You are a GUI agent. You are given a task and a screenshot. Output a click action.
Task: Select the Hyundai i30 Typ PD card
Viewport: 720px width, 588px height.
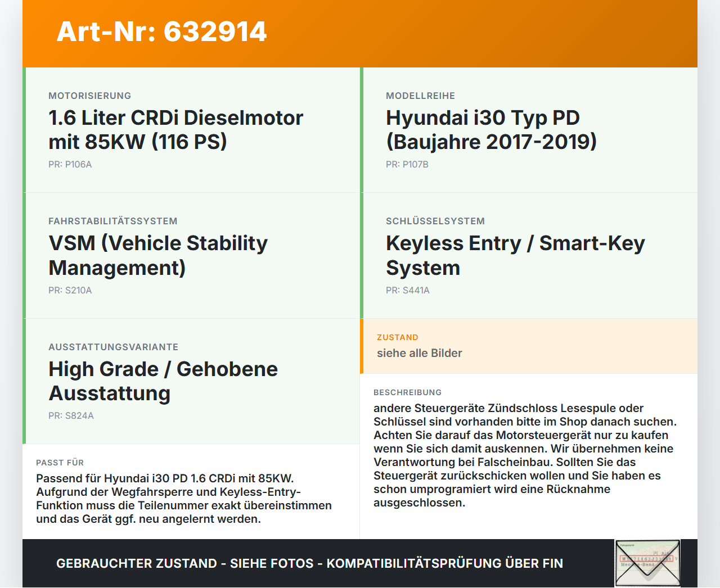point(529,130)
